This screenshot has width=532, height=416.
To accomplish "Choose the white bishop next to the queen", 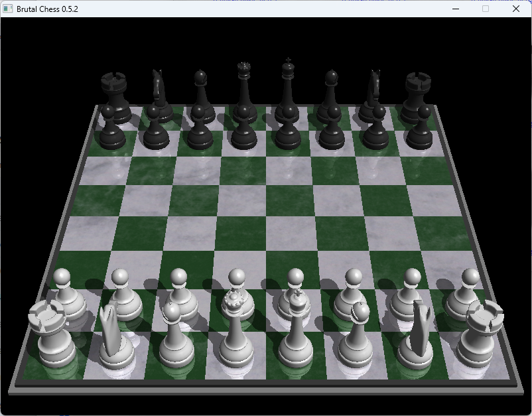I will click(174, 338).
